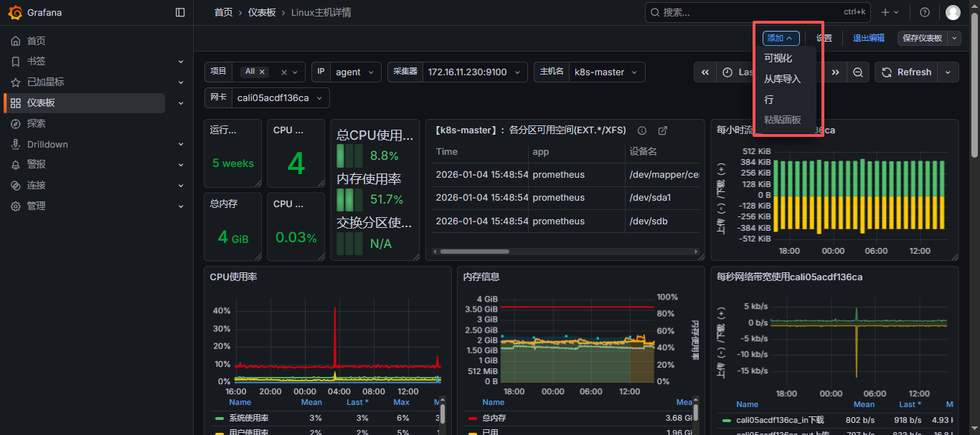
Task: Click the 首页 home icon in sidebar
Action: click(16, 41)
